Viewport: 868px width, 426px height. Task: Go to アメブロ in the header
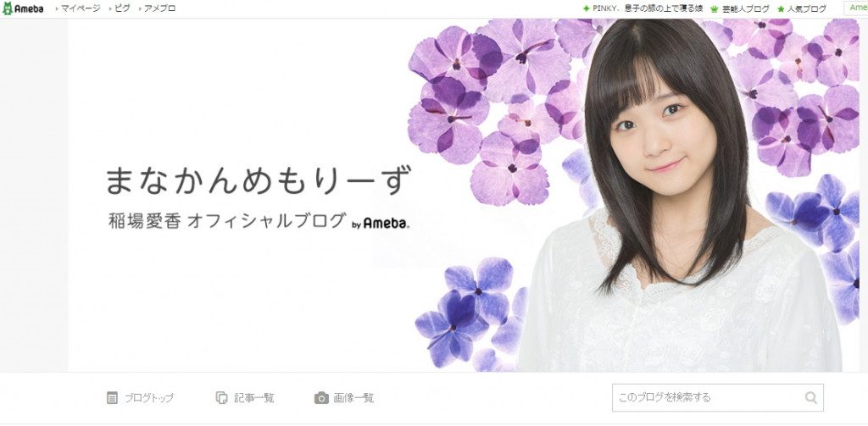pos(159,8)
